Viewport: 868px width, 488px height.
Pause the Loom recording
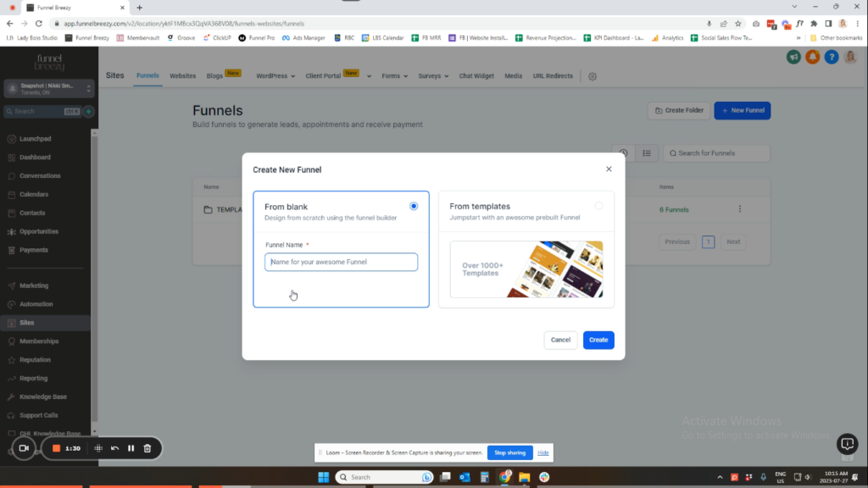pos(131,448)
